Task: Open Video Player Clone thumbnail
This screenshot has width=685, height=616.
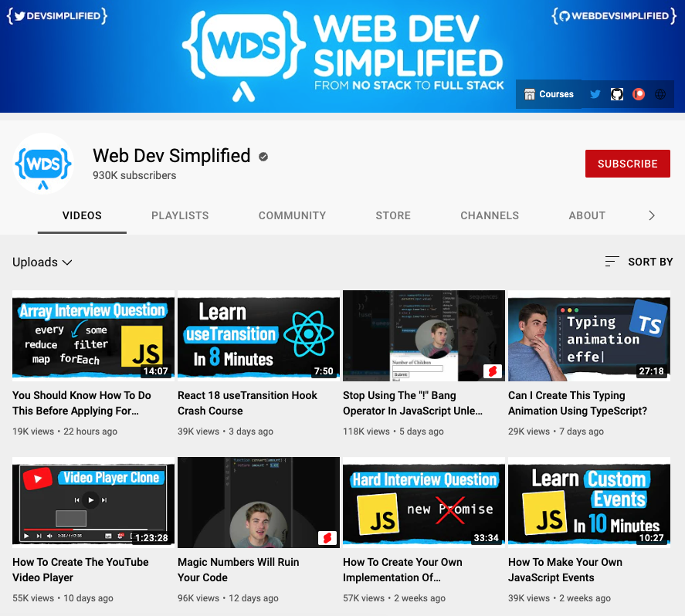Action: [x=93, y=503]
